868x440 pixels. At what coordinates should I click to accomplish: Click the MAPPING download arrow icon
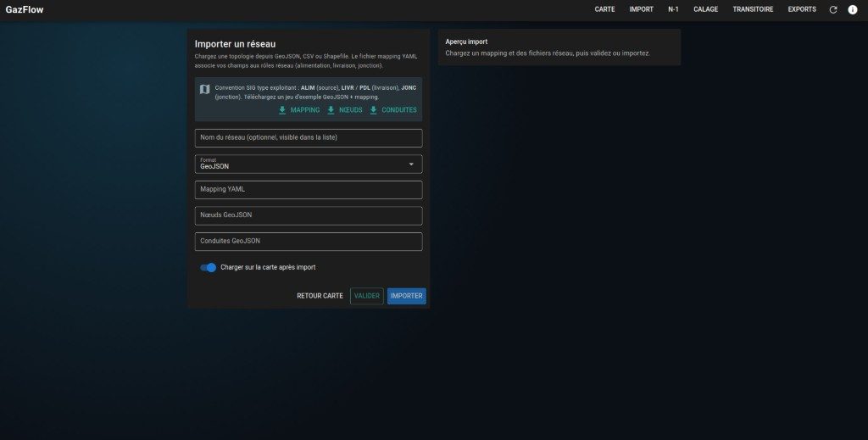282,110
